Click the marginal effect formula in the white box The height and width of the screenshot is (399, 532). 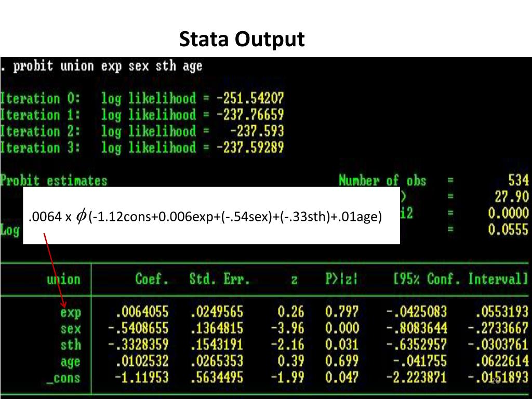(205, 216)
